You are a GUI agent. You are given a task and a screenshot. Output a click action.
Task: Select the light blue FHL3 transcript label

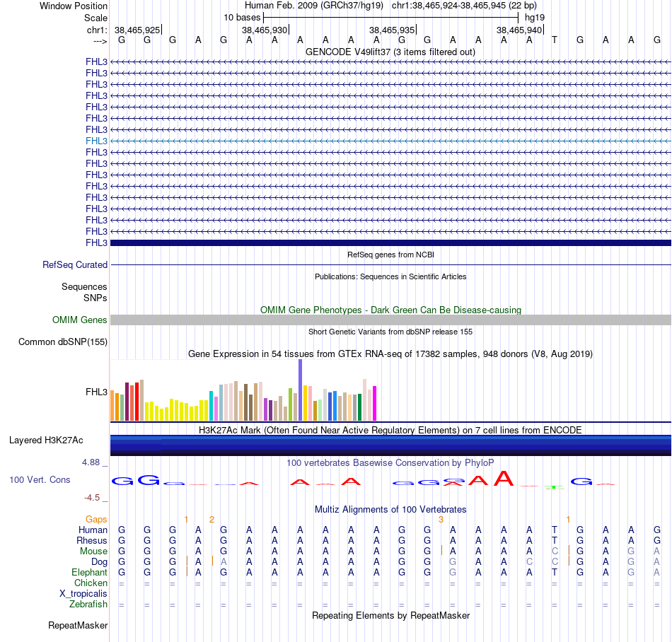coord(96,141)
